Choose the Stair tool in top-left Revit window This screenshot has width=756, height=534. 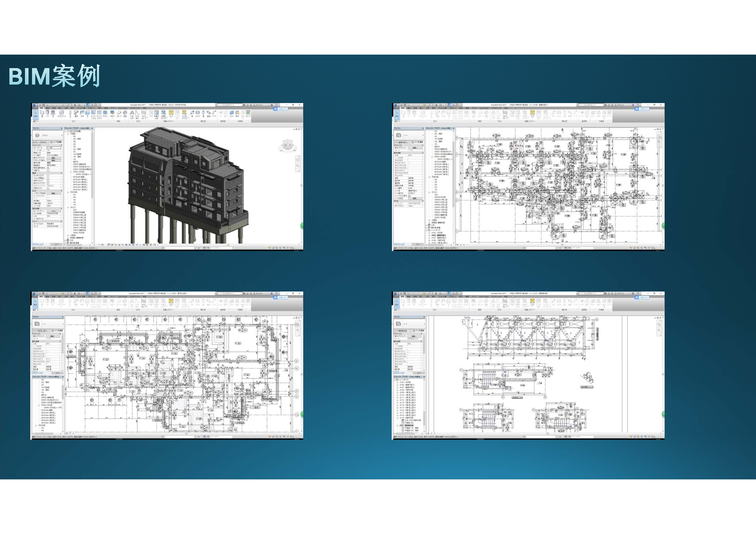click(x=125, y=113)
